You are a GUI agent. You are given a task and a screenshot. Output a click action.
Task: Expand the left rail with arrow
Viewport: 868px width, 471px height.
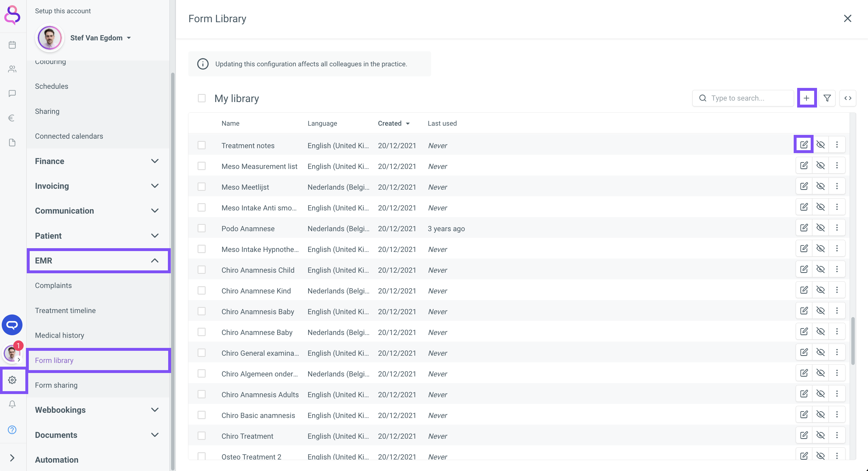(12, 458)
